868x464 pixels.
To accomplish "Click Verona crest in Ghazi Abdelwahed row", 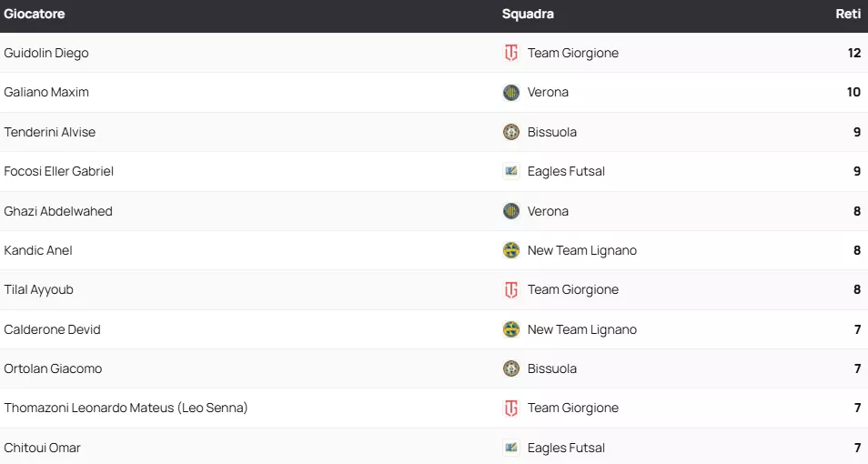I will point(511,211).
